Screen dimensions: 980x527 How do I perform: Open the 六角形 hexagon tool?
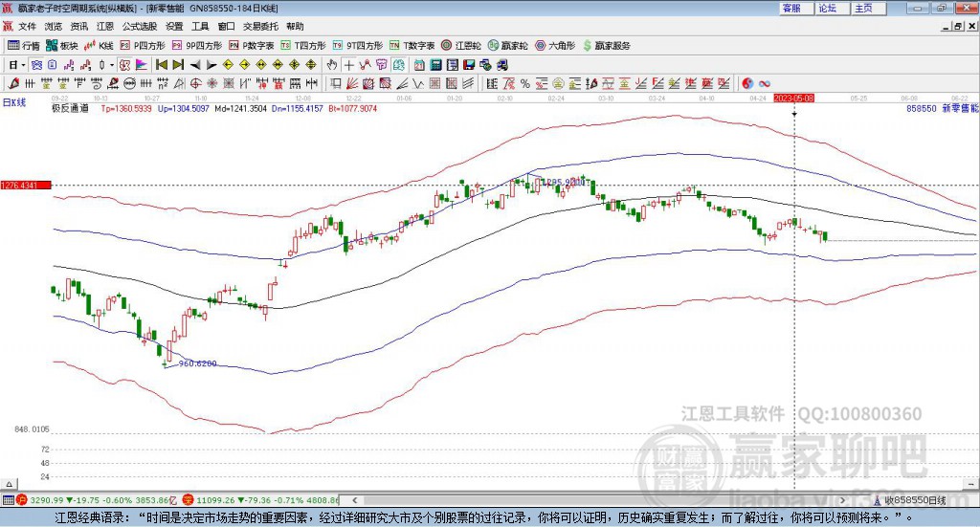tap(555, 46)
